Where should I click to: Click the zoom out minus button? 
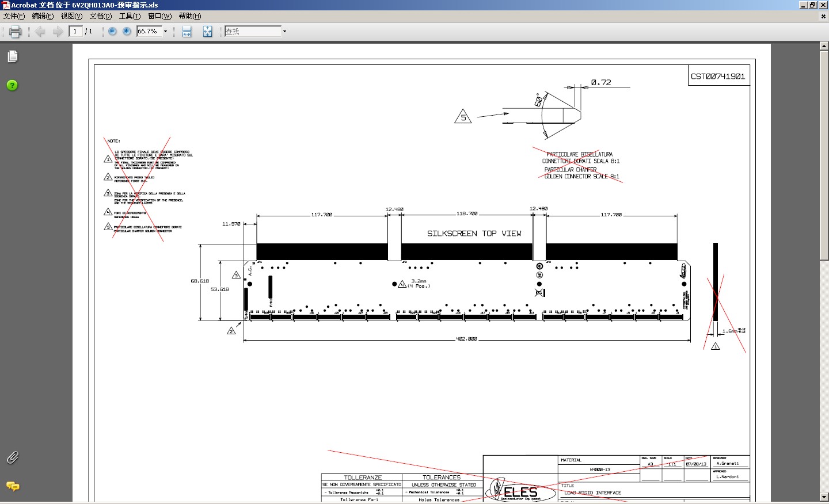[112, 31]
